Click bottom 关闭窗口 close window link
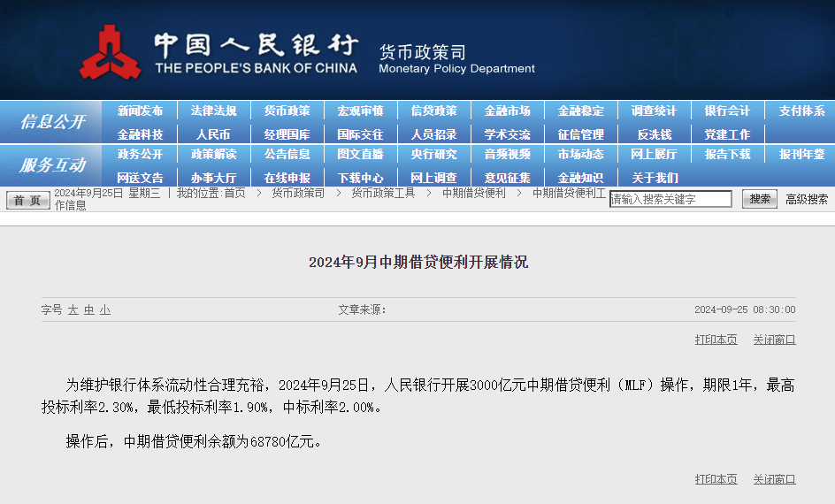 point(774,479)
